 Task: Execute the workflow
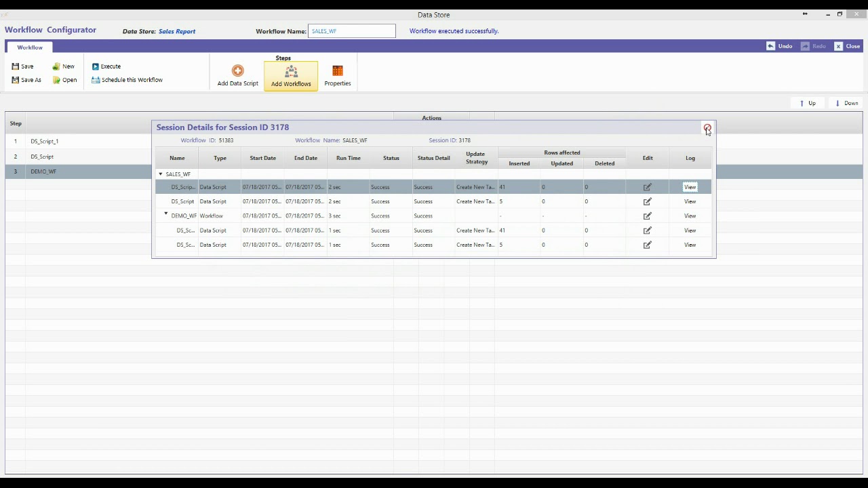(x=106, y=66)
